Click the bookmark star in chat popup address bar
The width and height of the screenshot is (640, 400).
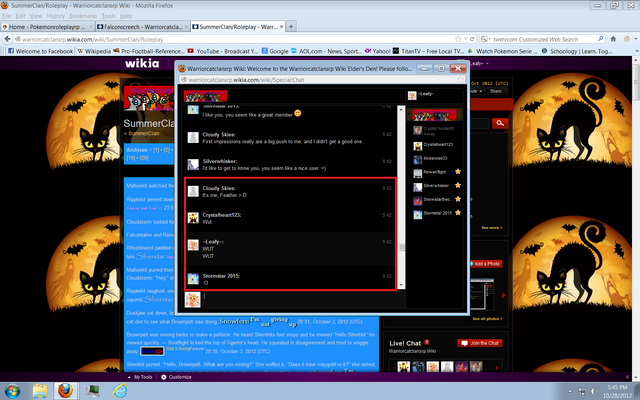click(460, 80)
